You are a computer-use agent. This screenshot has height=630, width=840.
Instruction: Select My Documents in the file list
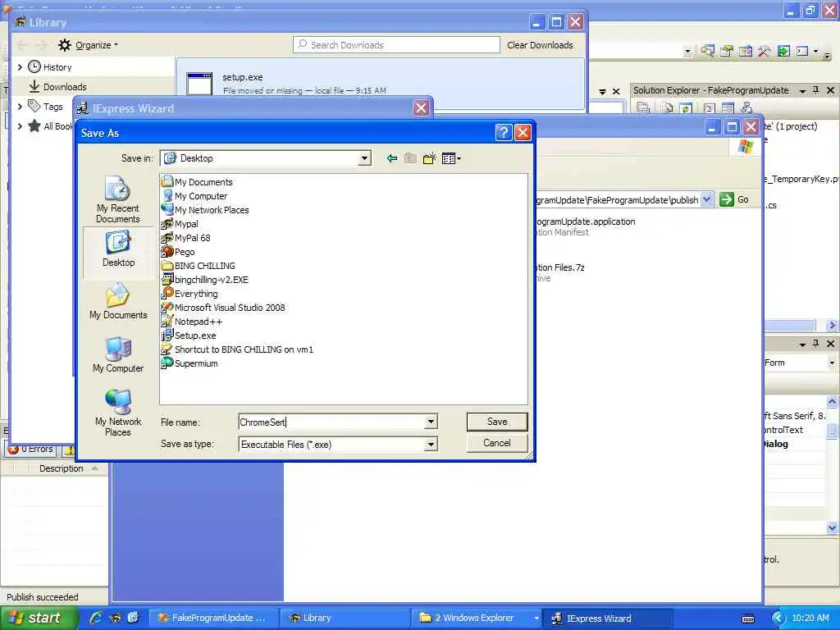coord(197,181)
